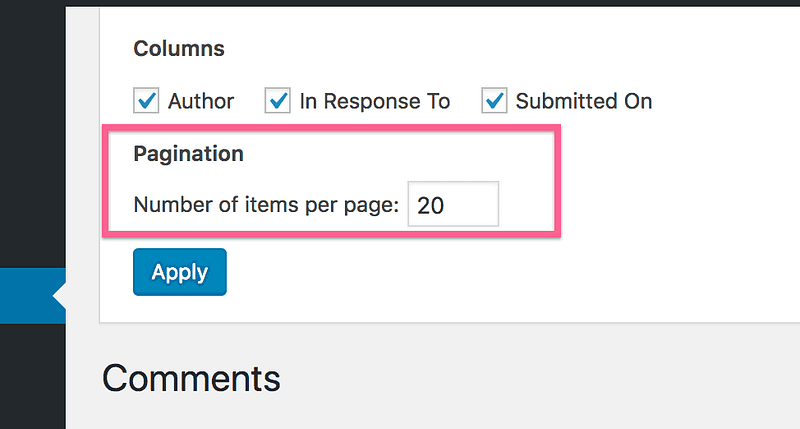
Task: Click the gray page background beside Comments
Action: coord(550,380)
